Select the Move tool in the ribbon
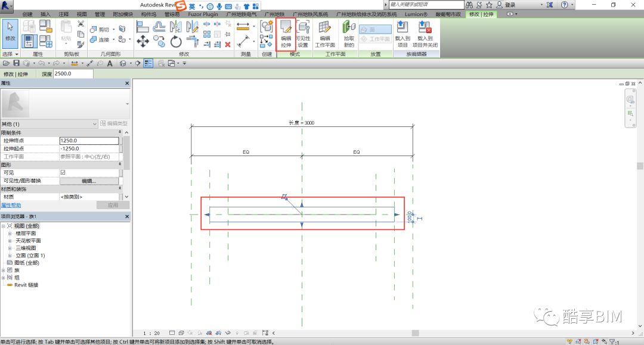 [x=143, y=41]
